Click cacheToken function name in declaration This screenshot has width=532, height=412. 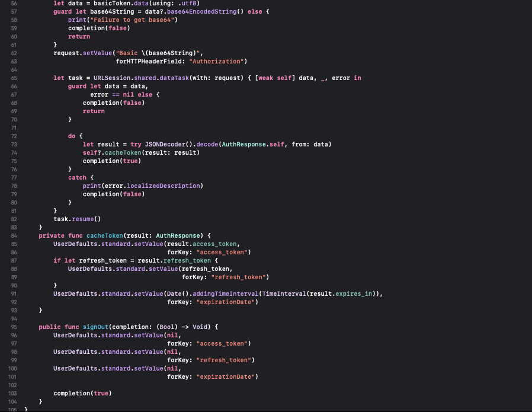104,236
